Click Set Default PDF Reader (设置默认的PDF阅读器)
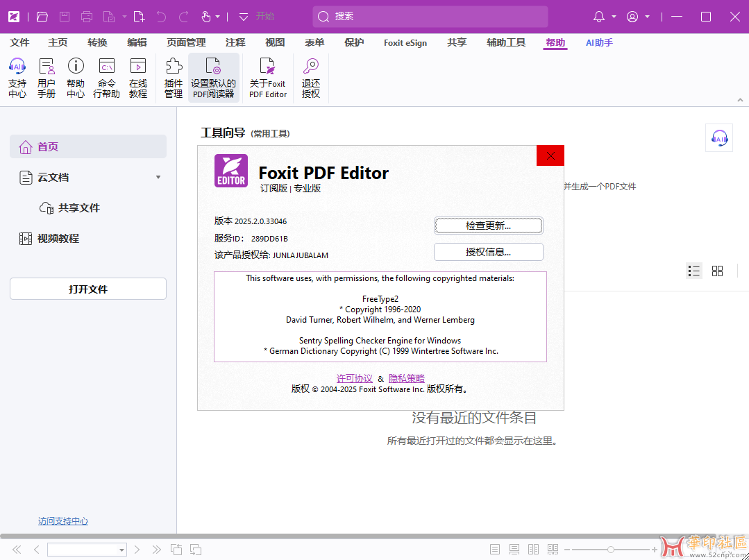749x560 pixels. tap(213, 78)
